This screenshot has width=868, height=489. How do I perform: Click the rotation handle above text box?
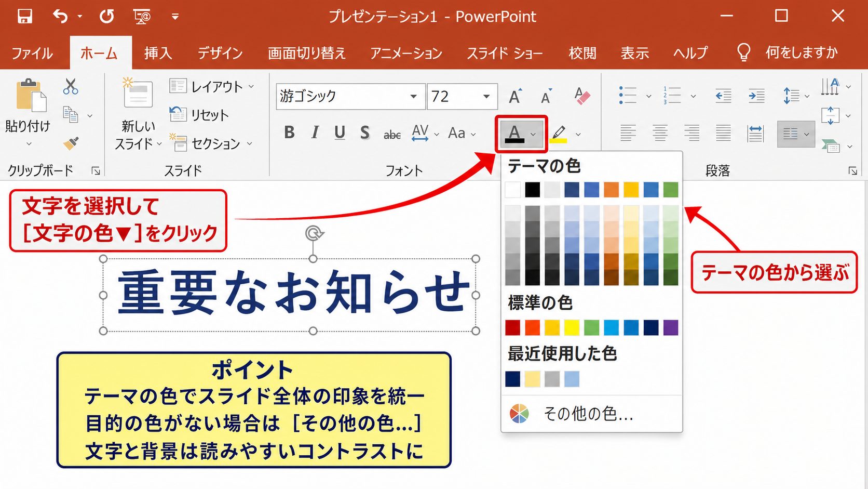314,233
